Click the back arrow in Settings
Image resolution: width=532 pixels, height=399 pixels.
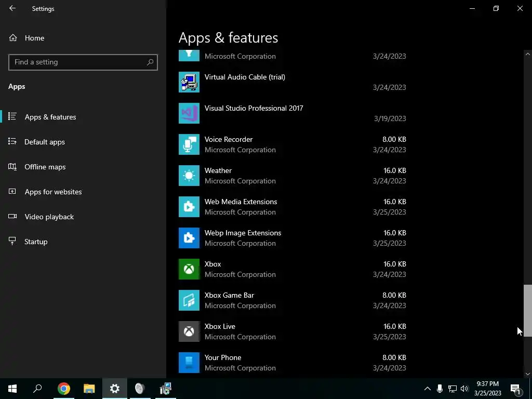coord(12,8)
